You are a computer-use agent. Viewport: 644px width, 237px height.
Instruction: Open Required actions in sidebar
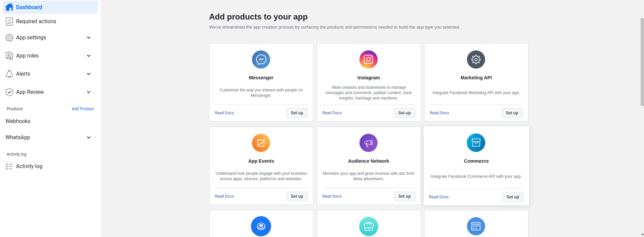36,22
